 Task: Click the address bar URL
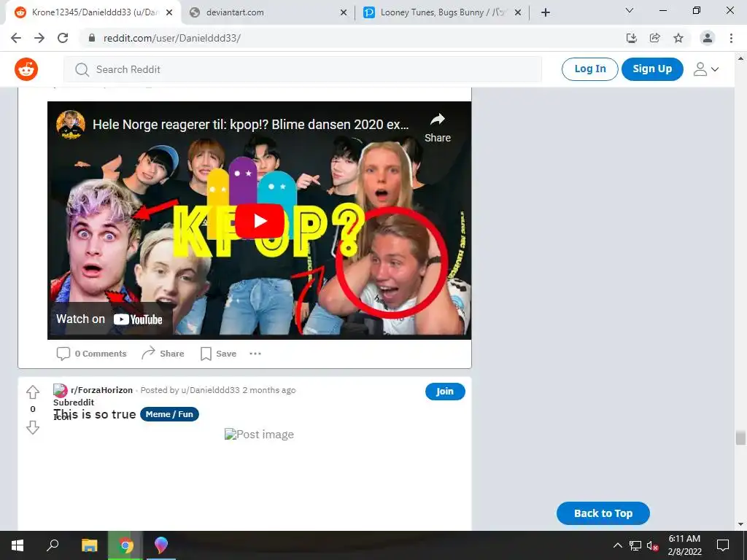[x=172, y=38]
